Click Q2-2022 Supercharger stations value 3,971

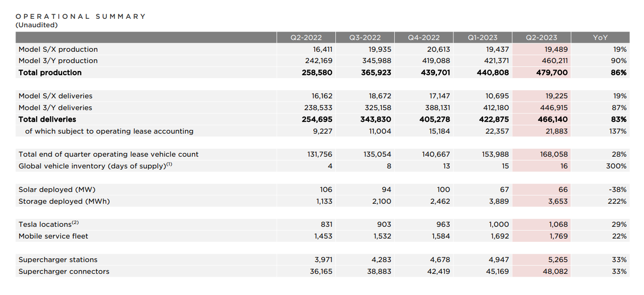click(x=323, y=260)
